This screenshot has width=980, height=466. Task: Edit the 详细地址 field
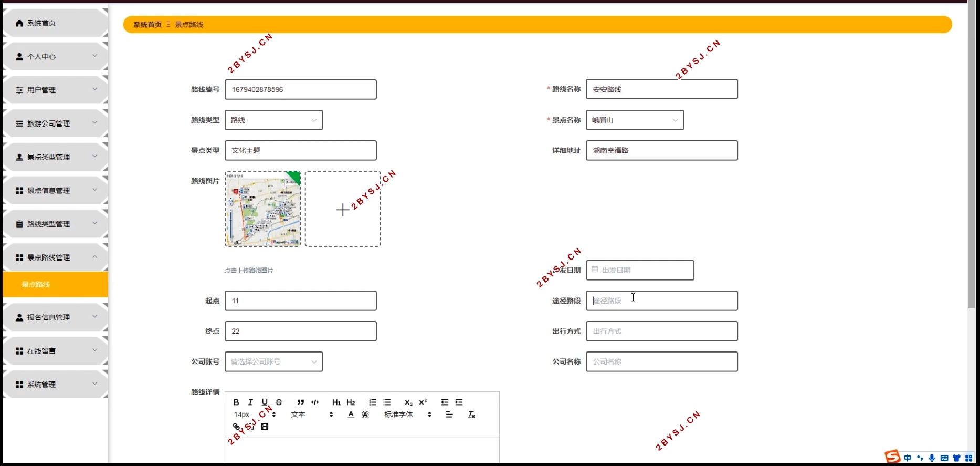pyautogui.click(x=662, y=150)
